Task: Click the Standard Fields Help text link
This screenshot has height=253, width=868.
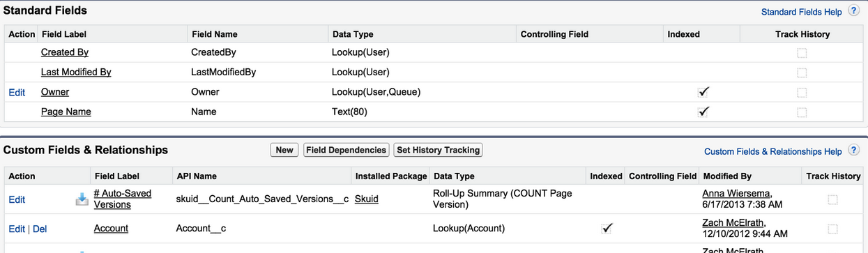Action: tap(802, 12)
